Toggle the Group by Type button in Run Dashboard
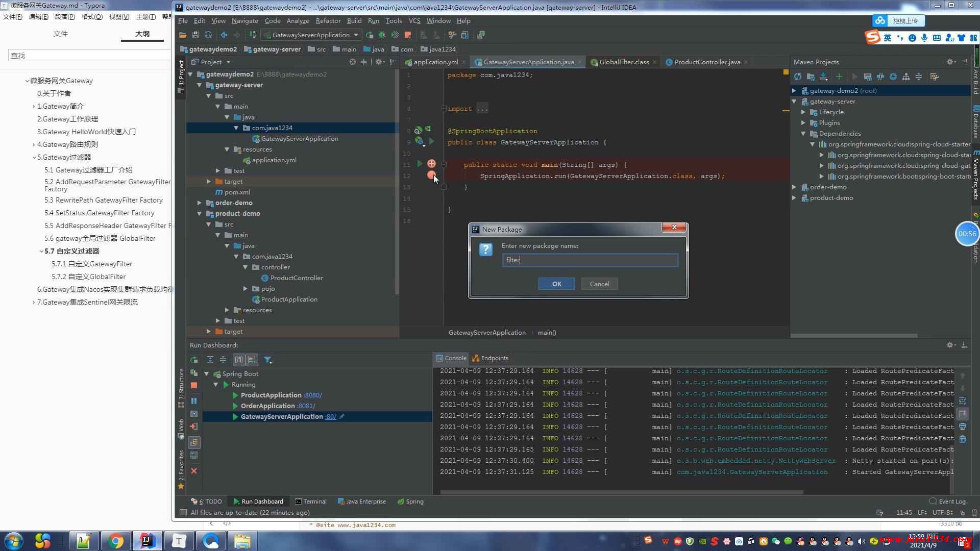Viewport: 980px width, 551px height. (239, 360)
